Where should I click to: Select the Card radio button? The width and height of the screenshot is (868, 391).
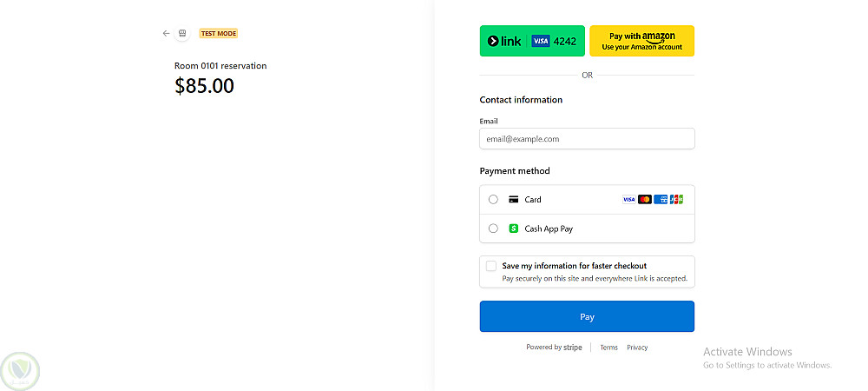[493, 200]
